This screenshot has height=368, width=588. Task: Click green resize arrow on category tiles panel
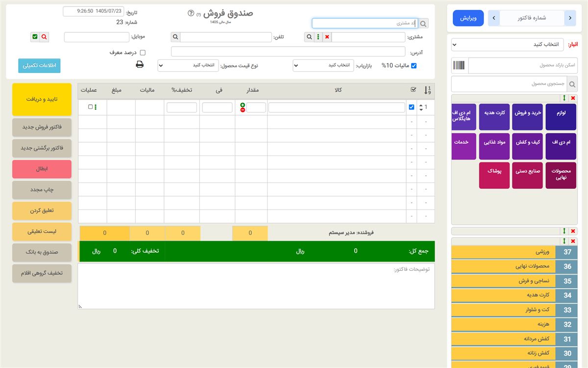pos(564,98)
